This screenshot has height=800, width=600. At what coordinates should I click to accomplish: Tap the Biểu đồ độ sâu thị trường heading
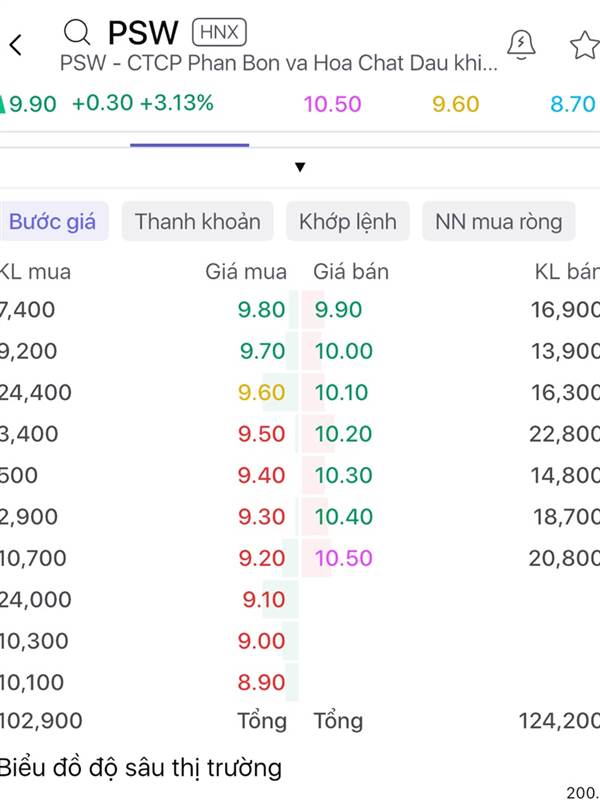point(140,767)
